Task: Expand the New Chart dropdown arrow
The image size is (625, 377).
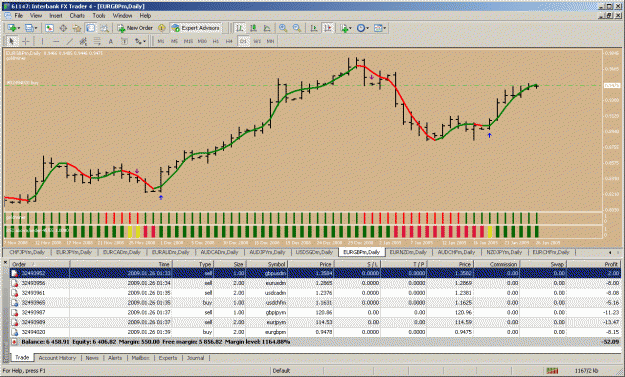Action: pos(19,28)
